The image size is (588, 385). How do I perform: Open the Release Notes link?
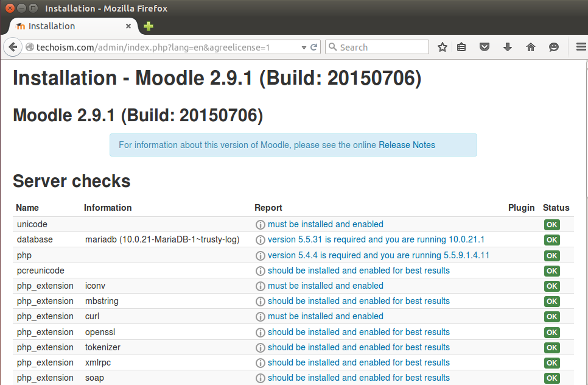(407, 145)
